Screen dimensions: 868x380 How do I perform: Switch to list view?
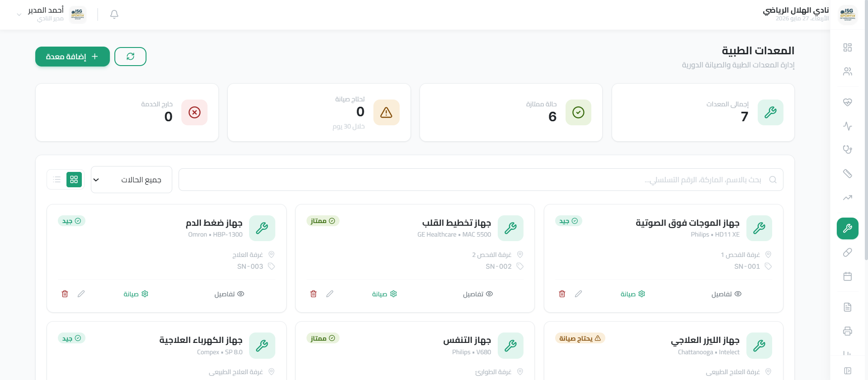57,180
